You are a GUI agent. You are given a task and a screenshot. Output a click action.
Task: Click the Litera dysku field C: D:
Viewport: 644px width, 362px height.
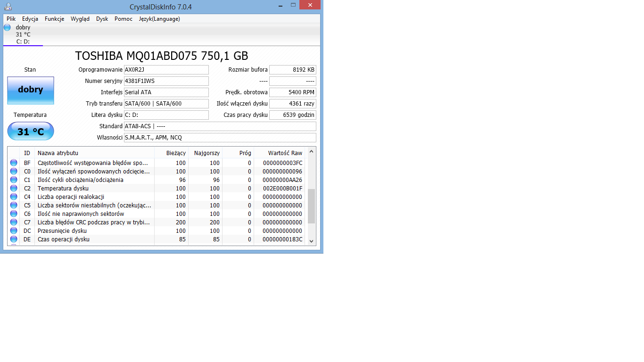(x=166, y=115)
